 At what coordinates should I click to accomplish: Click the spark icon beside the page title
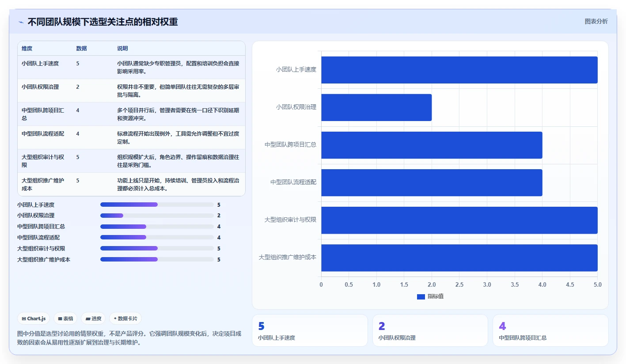[x=21, y=22]
